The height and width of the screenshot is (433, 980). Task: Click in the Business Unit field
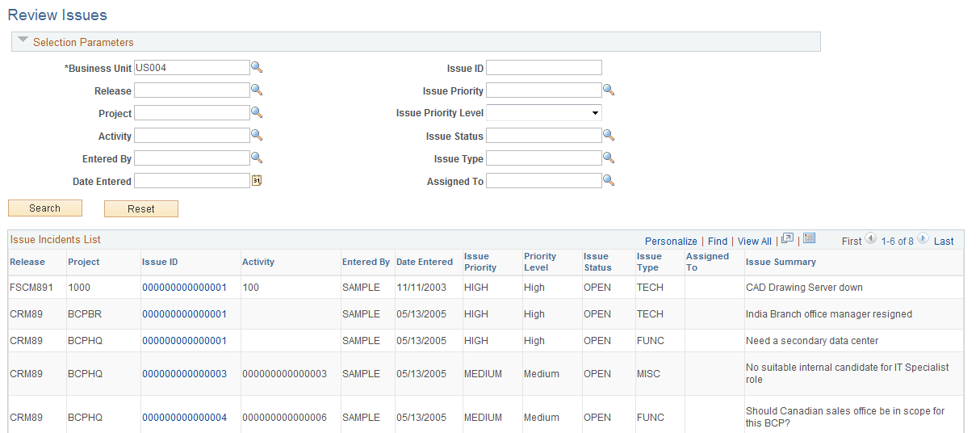point(192,68)
